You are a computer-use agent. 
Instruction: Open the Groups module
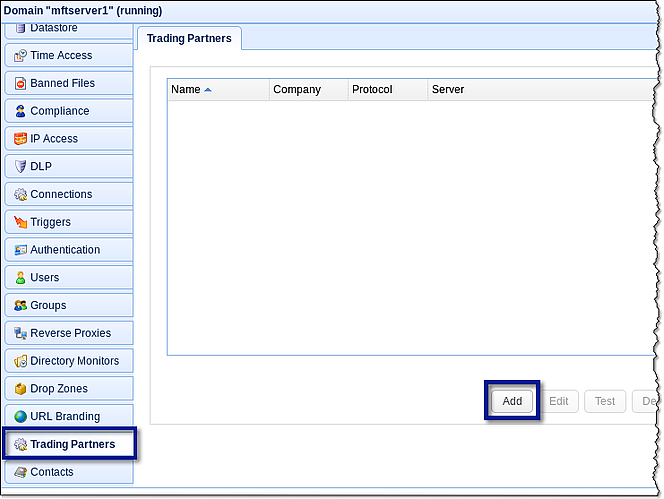(x=69, y=305)
